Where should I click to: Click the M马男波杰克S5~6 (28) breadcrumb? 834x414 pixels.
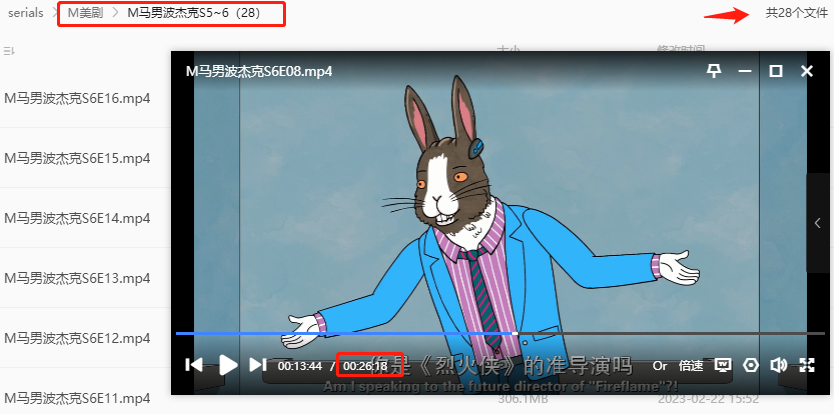click(x=194, y=13)
